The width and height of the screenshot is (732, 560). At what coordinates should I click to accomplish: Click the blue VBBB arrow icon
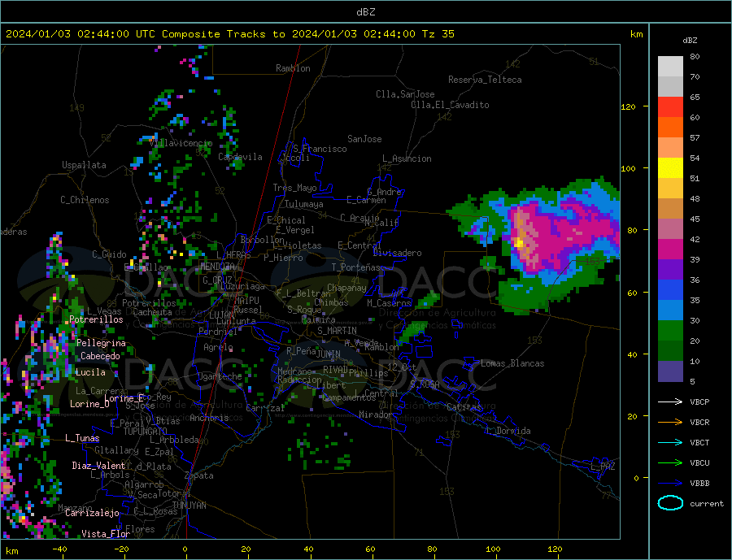click(x=670, y=483)
